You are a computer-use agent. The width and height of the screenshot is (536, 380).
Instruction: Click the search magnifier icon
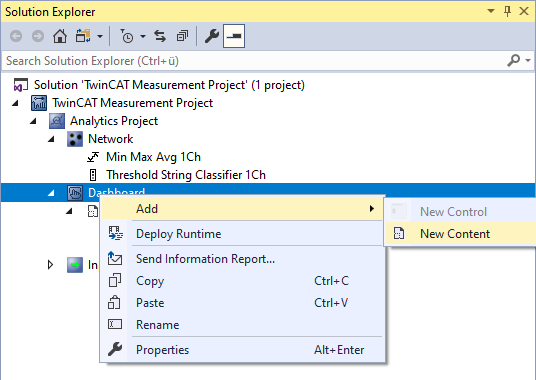513,60
